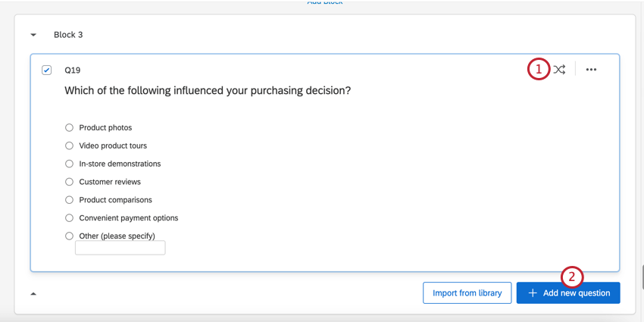This screenshot has height=322, width=644.
Task: Select Convenient payment options radio button
Action: (x=70, y=218)
